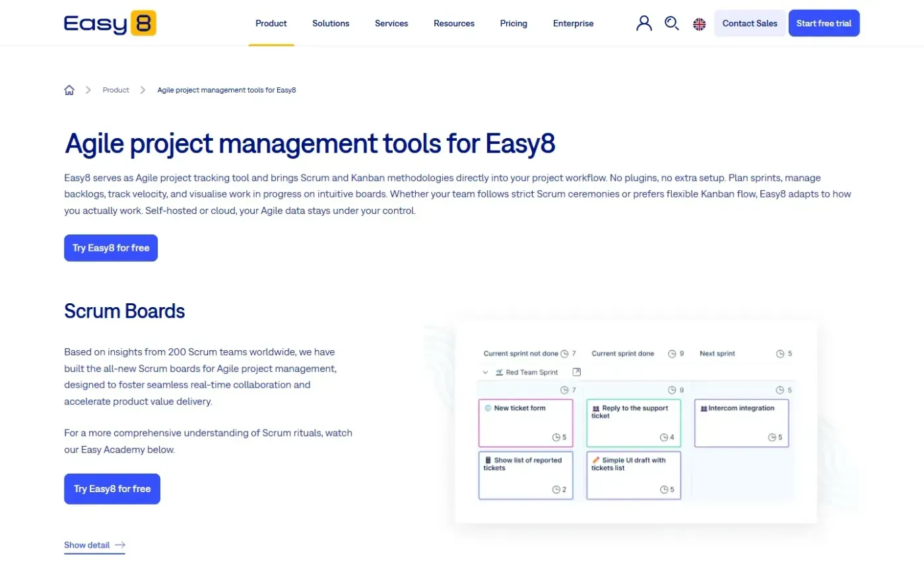Select the Reply to the support ticket card
The height and width of the screenshot is (578, 924).
634,423
